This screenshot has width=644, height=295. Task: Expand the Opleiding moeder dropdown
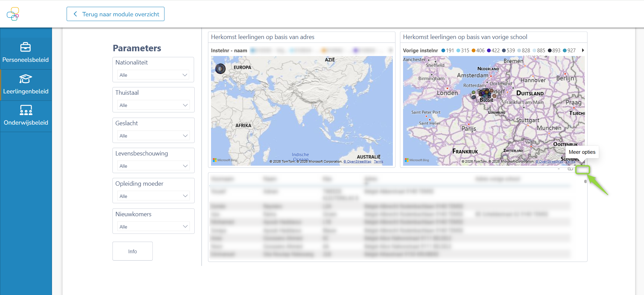click(153, 196)
